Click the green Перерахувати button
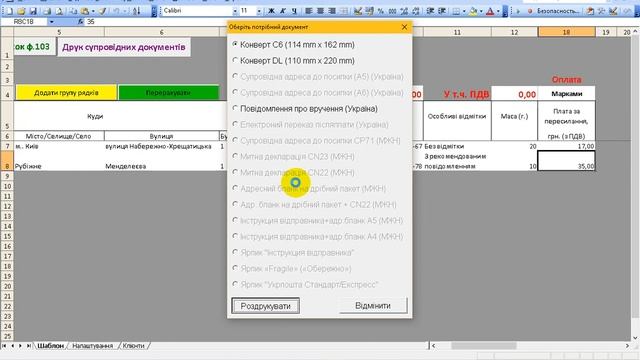This screenshot has height=360, width=640. (168, 93)
